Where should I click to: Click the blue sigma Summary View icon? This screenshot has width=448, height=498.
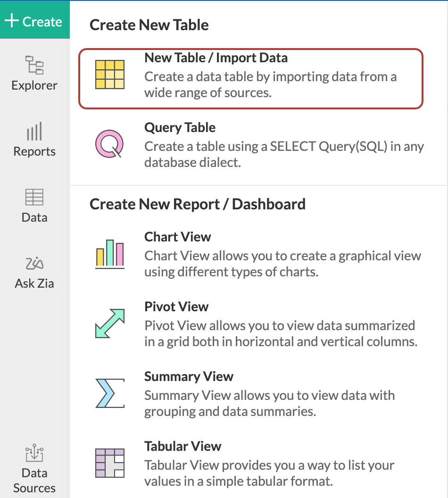click(110, 393)
